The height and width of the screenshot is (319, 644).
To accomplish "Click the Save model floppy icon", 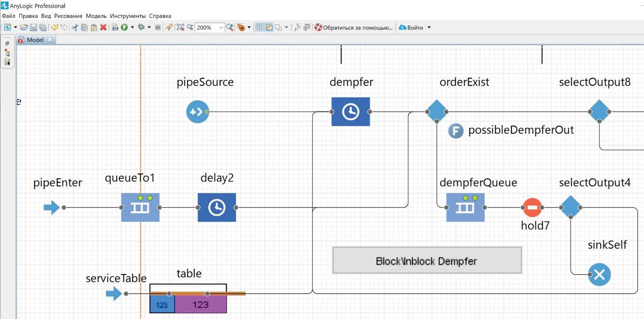I will pyautogui.click(x=34, y=27).
